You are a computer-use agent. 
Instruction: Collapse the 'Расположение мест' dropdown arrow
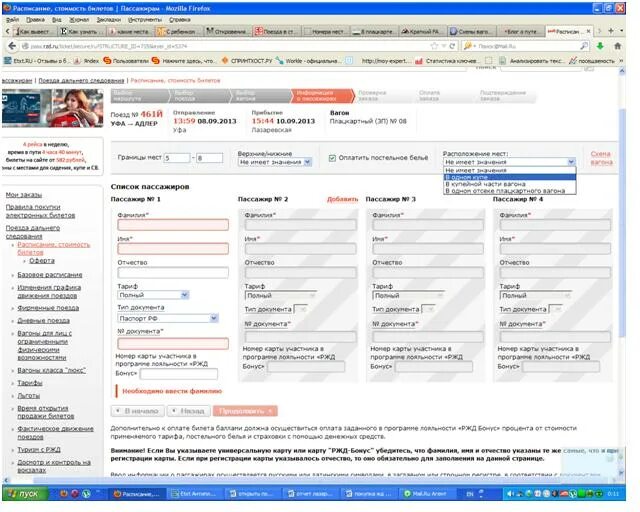pos(571,162)
